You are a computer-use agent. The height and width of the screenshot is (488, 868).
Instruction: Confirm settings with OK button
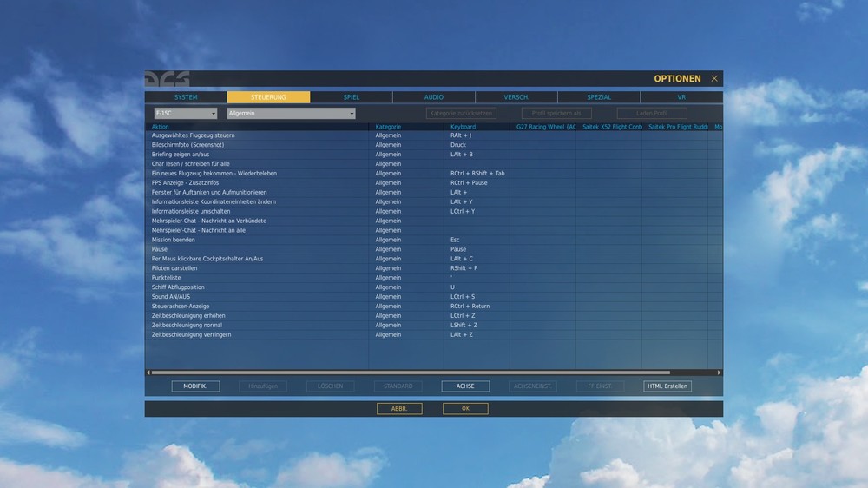pyautogui.click(x=465, y=409)
